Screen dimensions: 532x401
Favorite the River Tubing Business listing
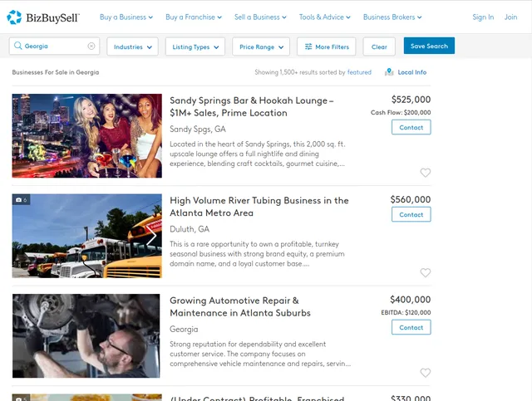(x=425, y=272)
